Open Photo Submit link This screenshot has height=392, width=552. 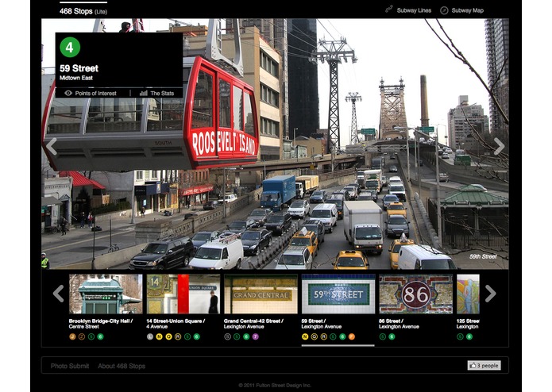pyautogui.click(x=70, y=366)
